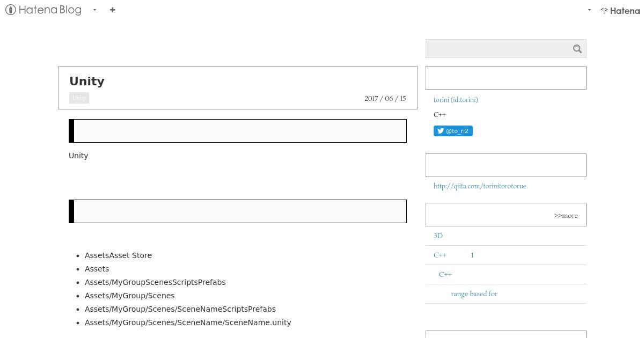
Task: Open the indented C++ sidebar link
Action: [445, 275]
